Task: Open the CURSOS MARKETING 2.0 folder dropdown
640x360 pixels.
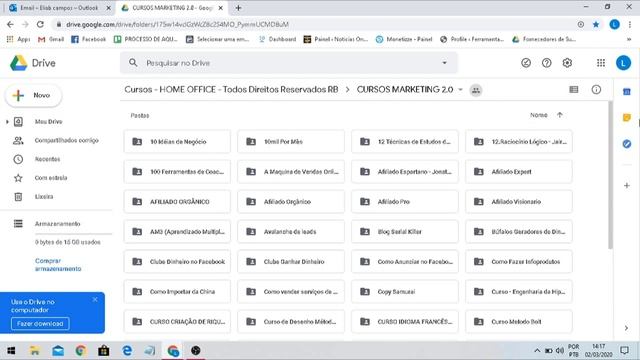Action: tap(460, 90)
